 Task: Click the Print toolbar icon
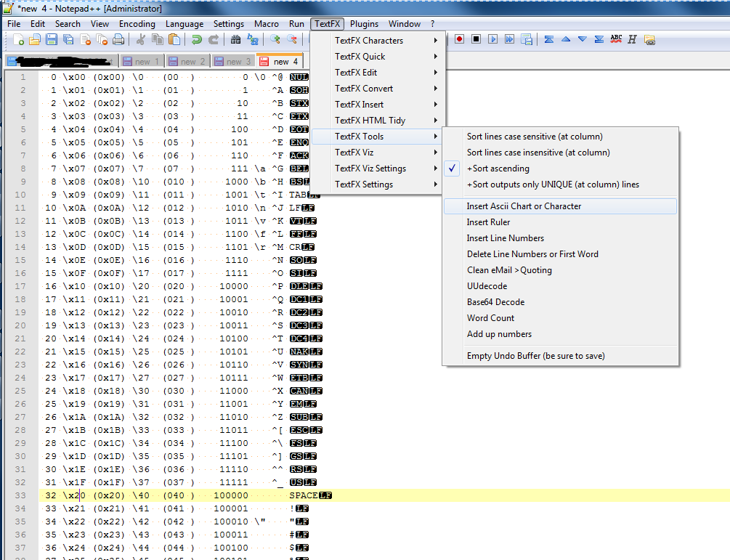(118, 40)
